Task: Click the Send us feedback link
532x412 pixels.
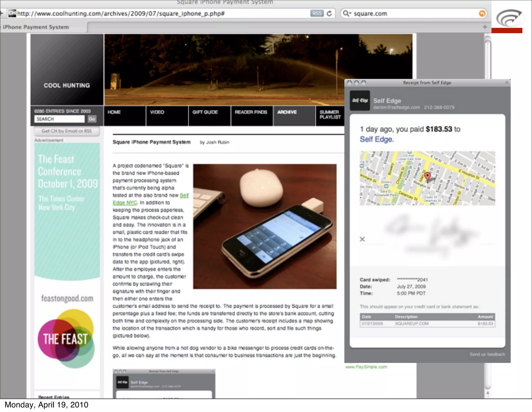Action: 487,354
